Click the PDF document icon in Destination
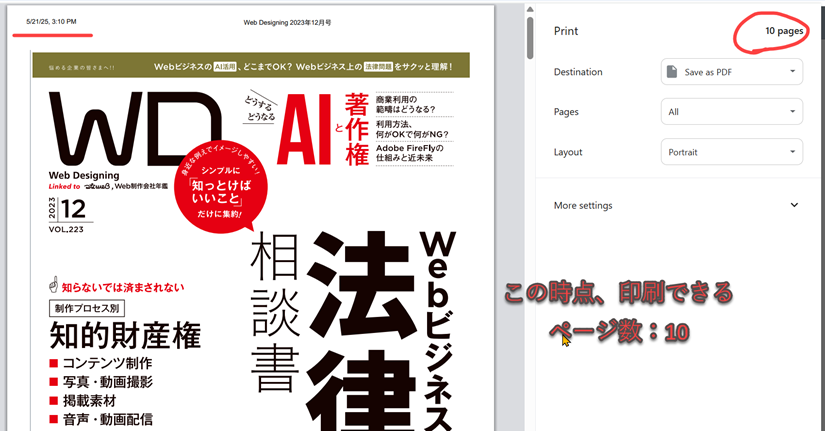The width and height of the screenshot is (825, 431). pos(672,72)
